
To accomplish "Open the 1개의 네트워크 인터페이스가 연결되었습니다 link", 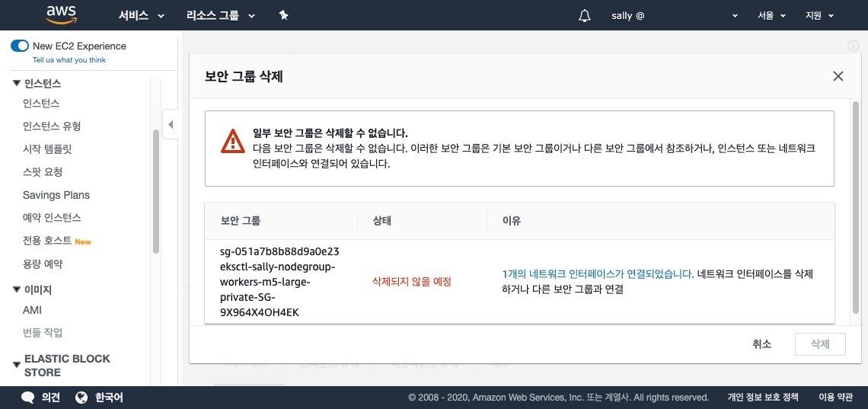I will click(x=598, y=274).
